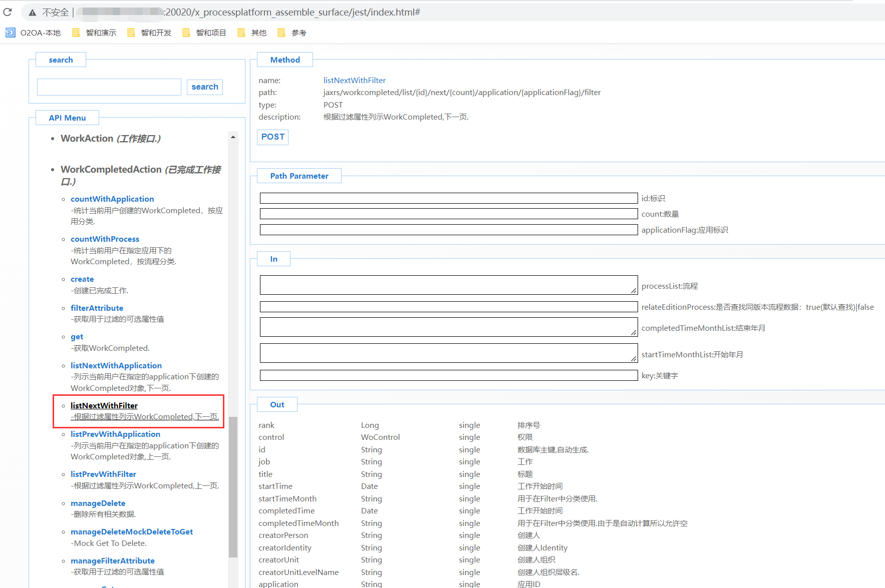Open the 智和开发 bookmark folder
Image resolution: width=885 pixels, height=588 pixels.
click(150, 33)
